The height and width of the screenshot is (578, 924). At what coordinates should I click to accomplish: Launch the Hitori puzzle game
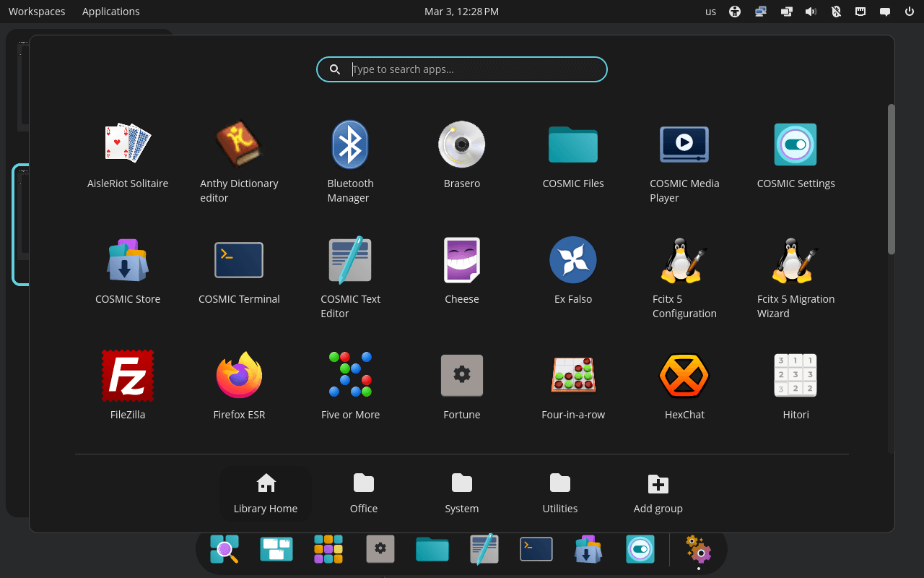click(x=796, y=376)
